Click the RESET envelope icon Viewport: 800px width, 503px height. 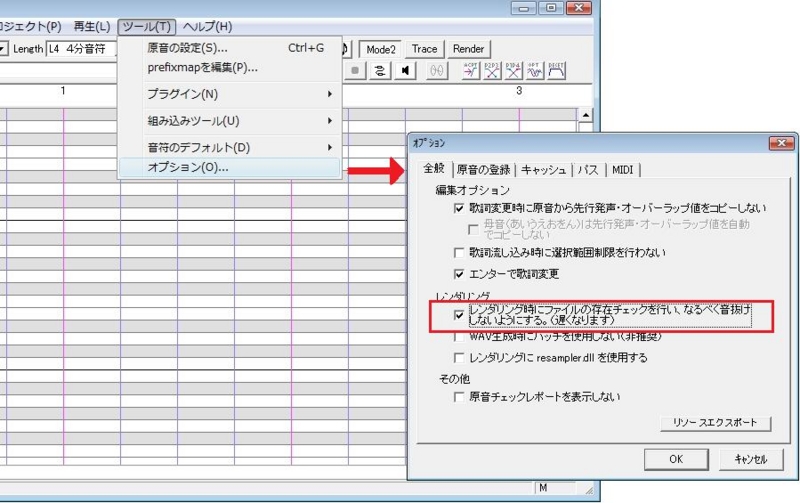[x=556, y=71]
